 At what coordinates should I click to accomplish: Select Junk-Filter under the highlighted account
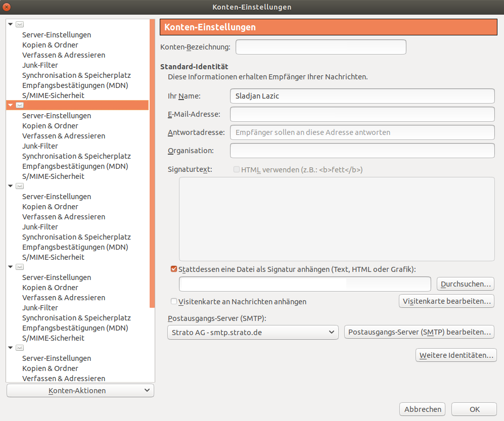pyautogui.click(x=40, y=146)
